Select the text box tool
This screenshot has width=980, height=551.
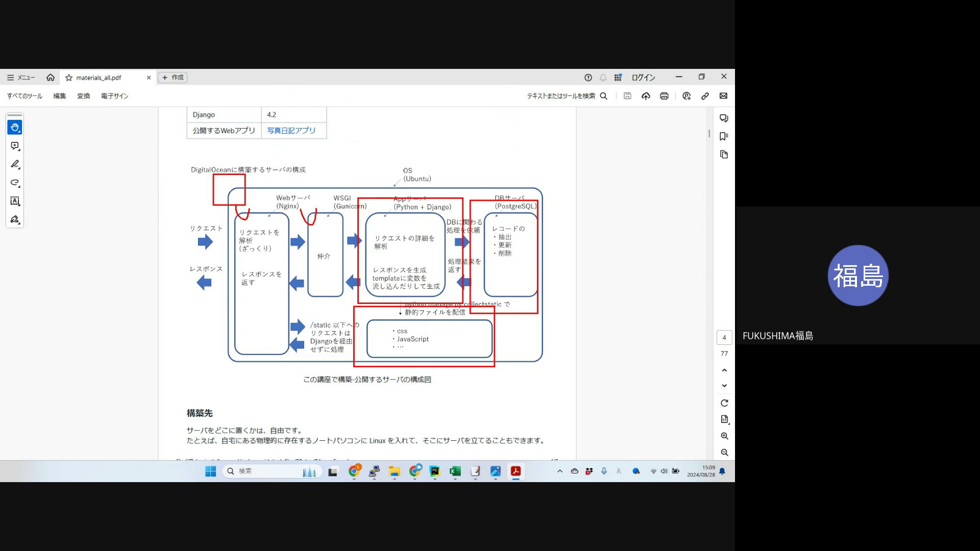pos(15,201)
